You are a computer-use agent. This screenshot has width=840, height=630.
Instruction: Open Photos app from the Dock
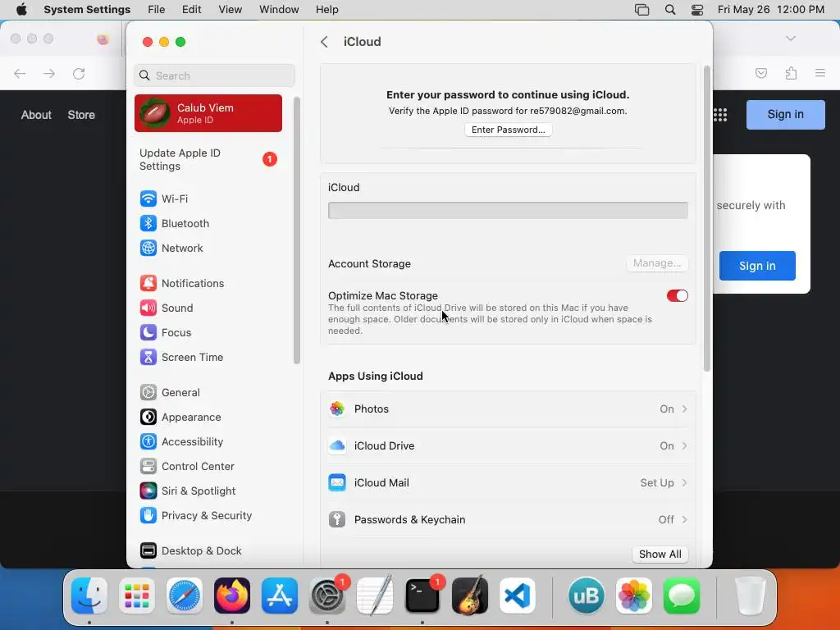tap(634, 596)
